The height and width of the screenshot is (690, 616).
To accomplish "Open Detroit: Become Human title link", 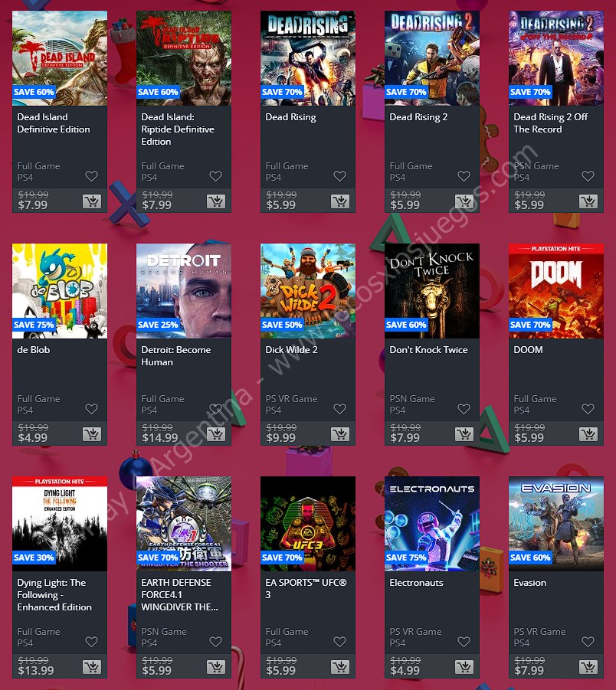I will click(176, 356).
